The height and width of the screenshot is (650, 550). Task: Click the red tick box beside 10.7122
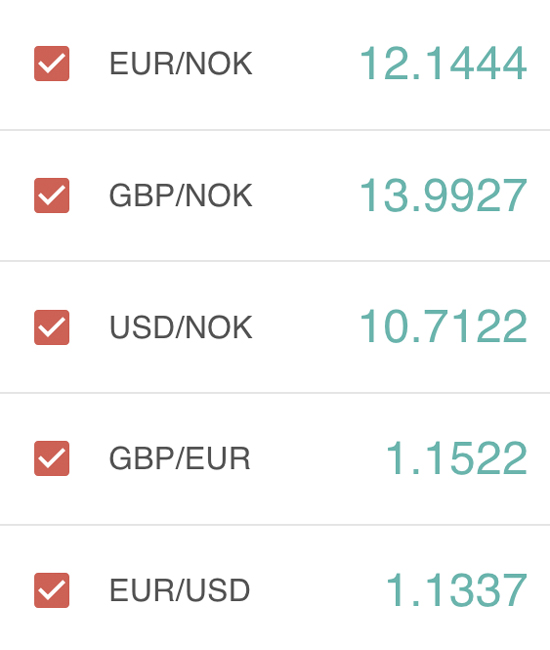click(51, 327)
